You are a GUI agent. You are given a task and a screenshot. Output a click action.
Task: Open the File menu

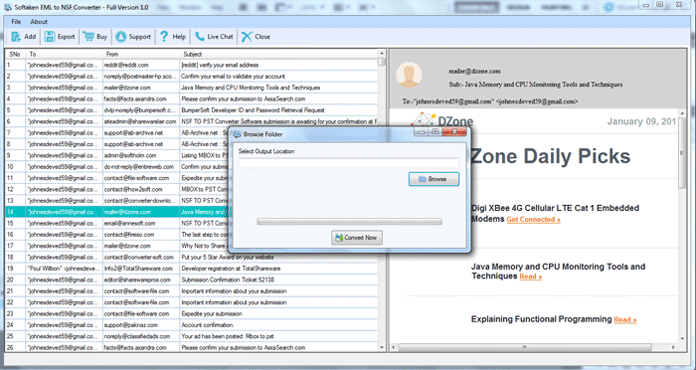(x=16, y=22)
